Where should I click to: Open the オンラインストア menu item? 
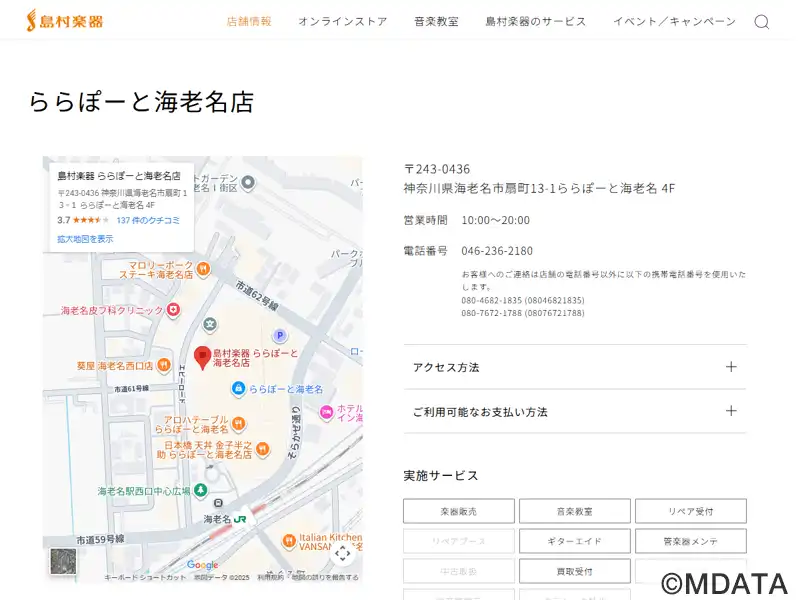(x=342, y=21)
